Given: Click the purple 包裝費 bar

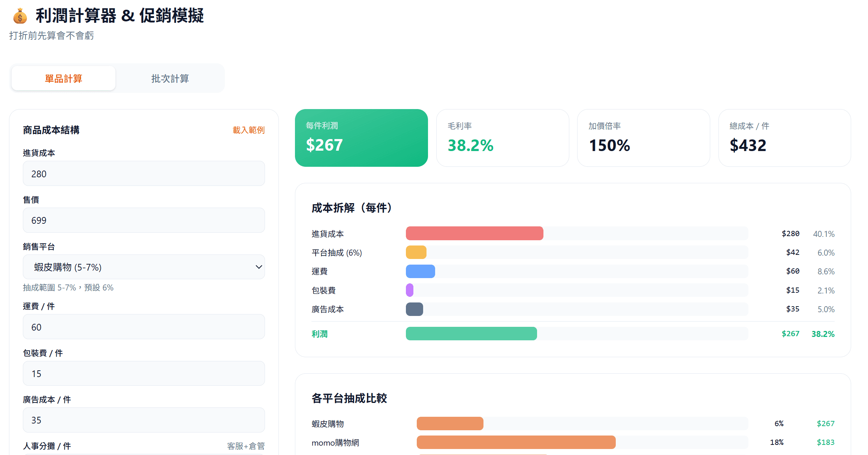Looking at the screenshot, I should [410, 290].
